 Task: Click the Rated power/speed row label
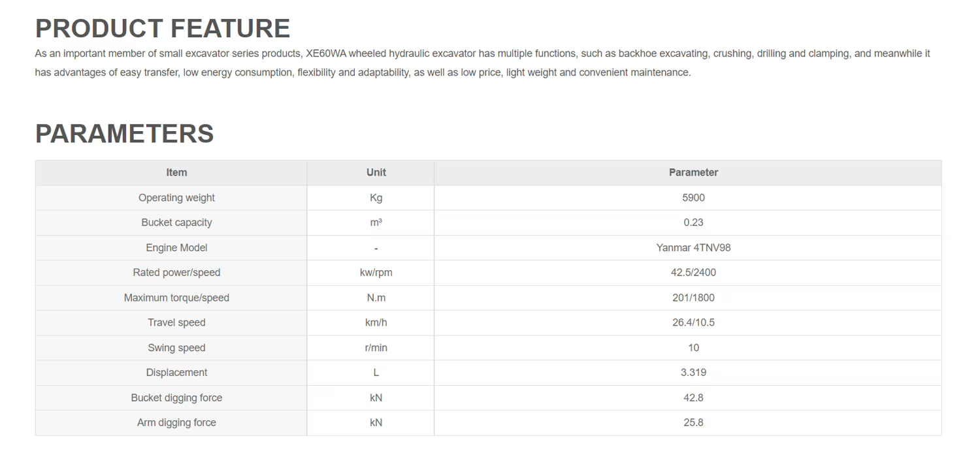pyautogui.click(x=176, y=273)
